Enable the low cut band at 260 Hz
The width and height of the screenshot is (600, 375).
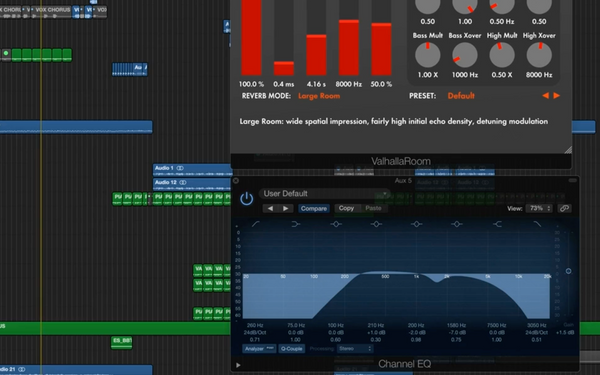tap(255, 224)
